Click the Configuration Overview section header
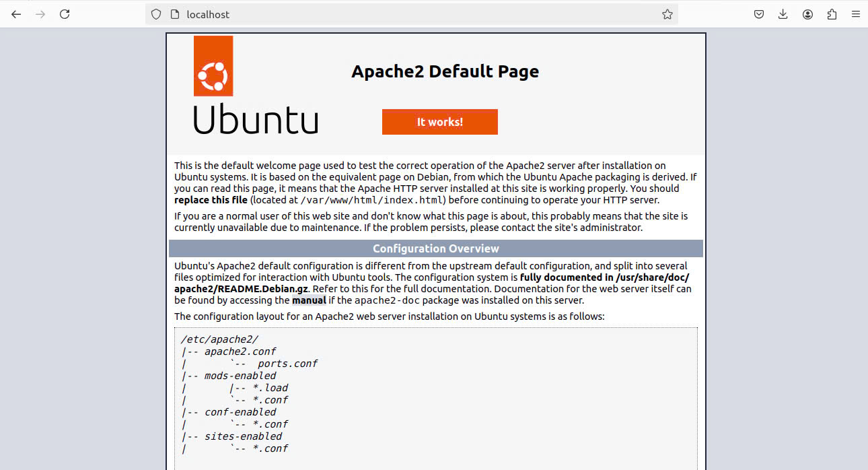868x470 pixels. point(435,248)
